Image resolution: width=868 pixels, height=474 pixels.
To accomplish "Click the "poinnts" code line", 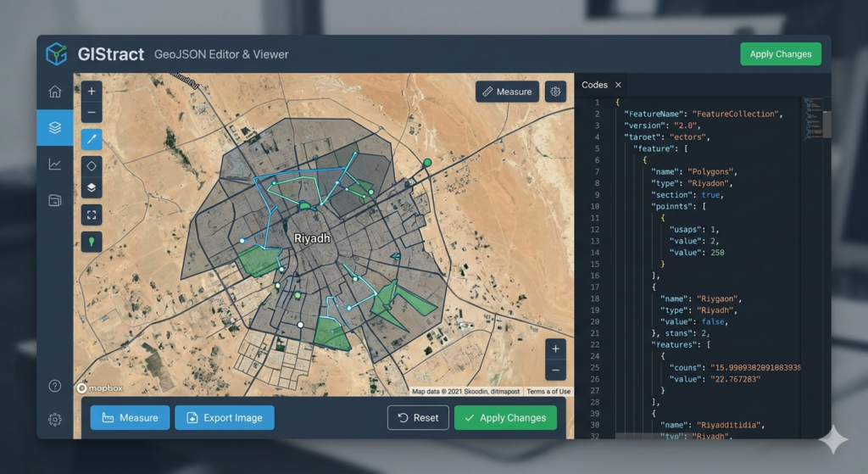I will pyautogui.click(x=678, y=207).
